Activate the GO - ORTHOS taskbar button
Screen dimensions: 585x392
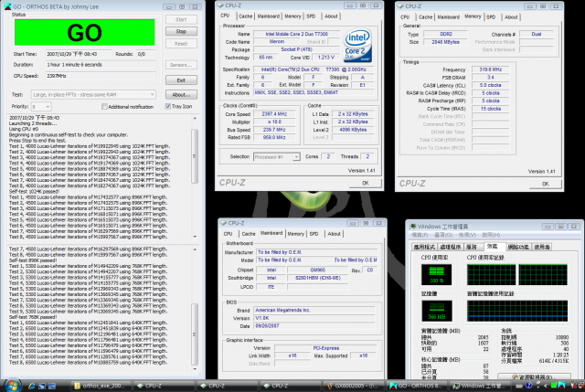[417, 386]
